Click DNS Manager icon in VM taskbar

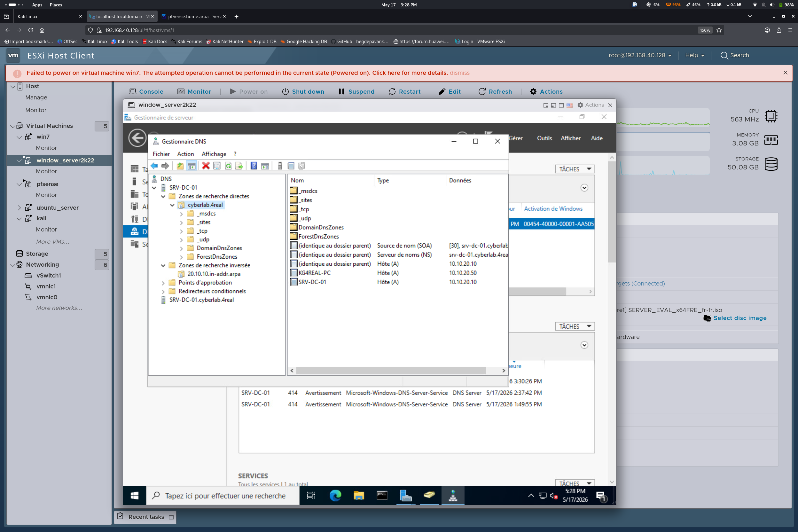453,496
